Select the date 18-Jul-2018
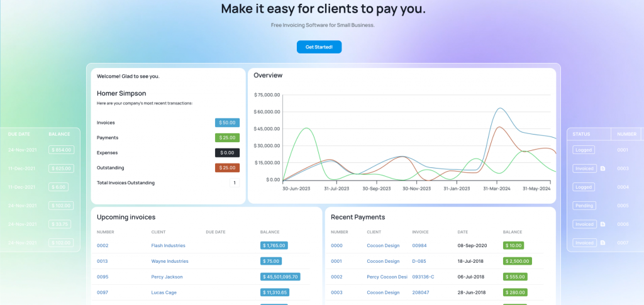 [x=470, y=261]
